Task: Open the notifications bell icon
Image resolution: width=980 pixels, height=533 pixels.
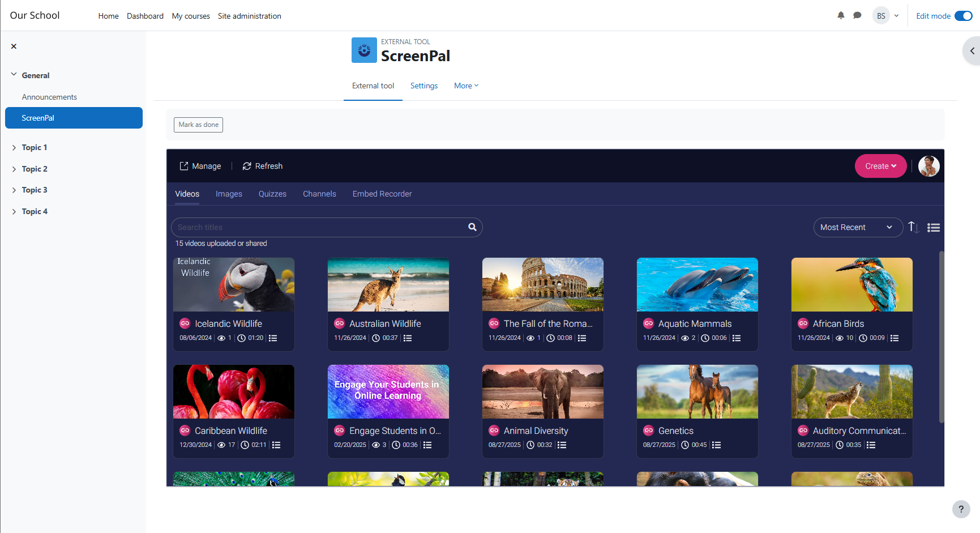Action: click(841, 15)
